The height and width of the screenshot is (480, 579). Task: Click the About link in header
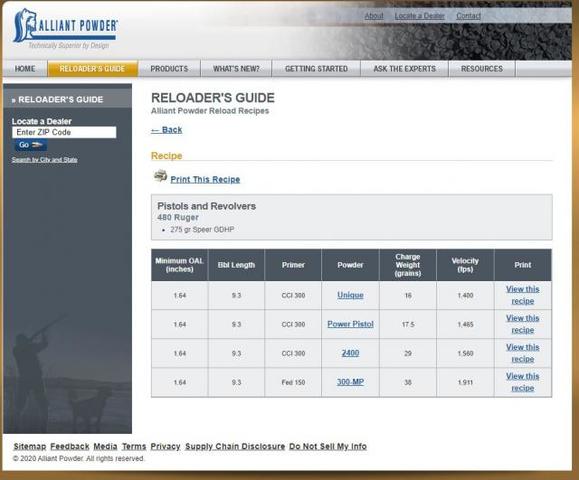374,16
